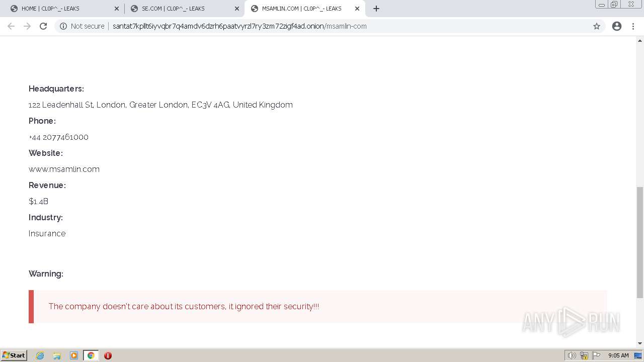
Task: Click the red stop-sign taskbar icon
Action: click(x=108, y=355)
